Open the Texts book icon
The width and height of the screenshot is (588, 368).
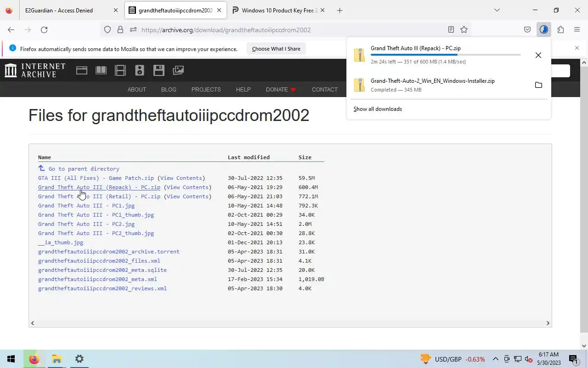(x=101, y=70)
